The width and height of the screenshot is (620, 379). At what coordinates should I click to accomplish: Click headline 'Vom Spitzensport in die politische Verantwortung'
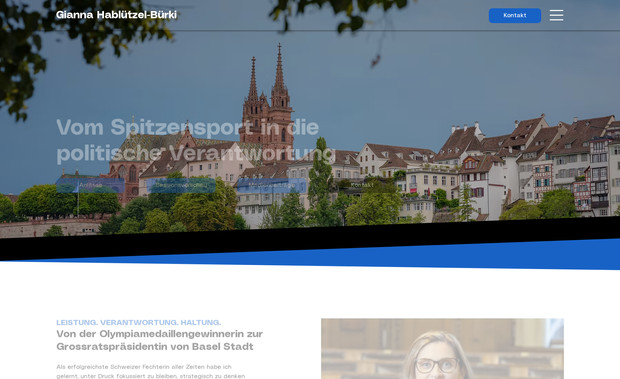(x=196, y=140)
